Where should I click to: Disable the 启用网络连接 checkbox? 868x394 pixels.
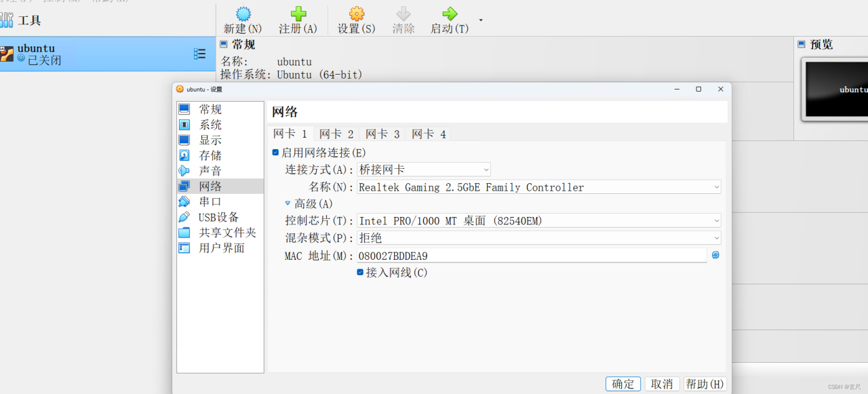click(x=275, y=152)
